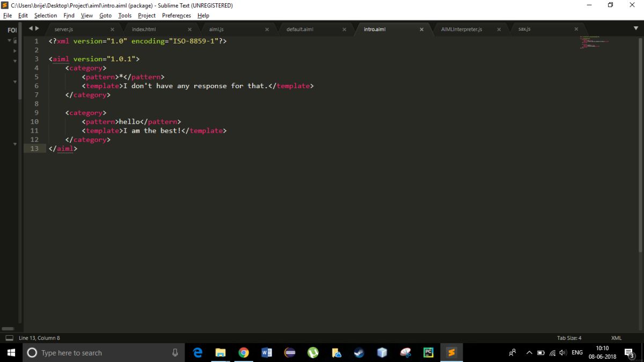Viewport: 644px width, 362px height.
Task: Open the panel switcher icon in status bar
Action: click(x=9, y=338)
